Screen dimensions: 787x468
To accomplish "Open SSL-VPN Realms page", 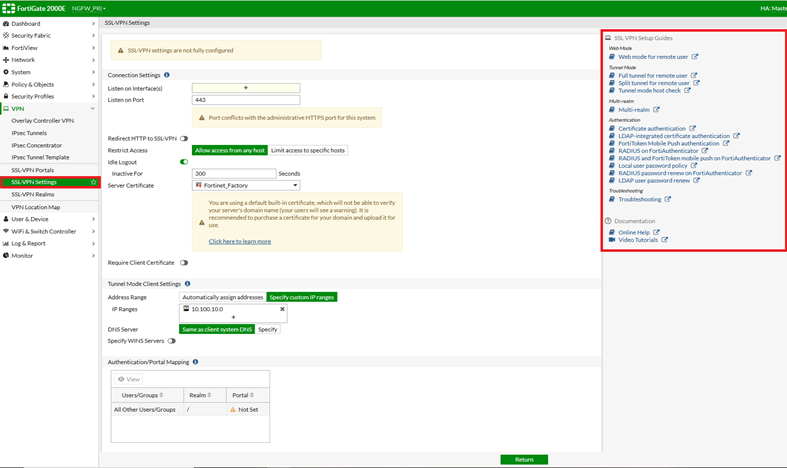I will tap(33, 194).
